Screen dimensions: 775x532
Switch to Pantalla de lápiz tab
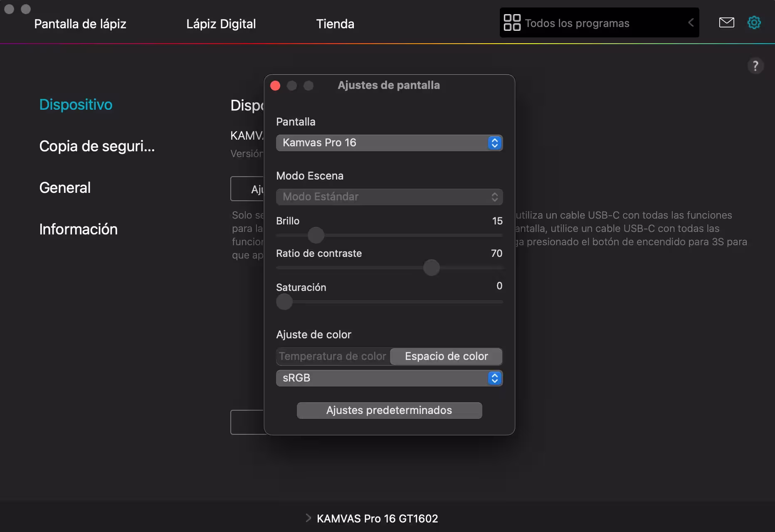coord(80,24)
